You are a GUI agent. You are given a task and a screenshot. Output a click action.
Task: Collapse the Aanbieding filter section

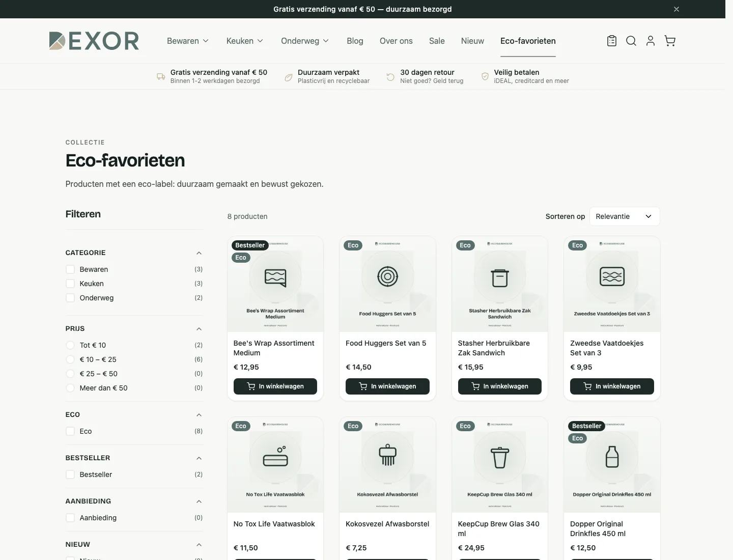pos(199,501)
